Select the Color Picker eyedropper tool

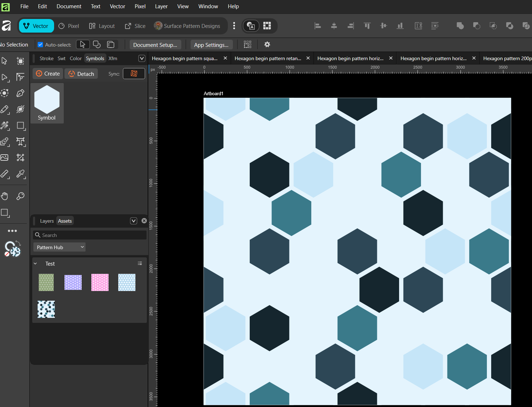point(20,174)
